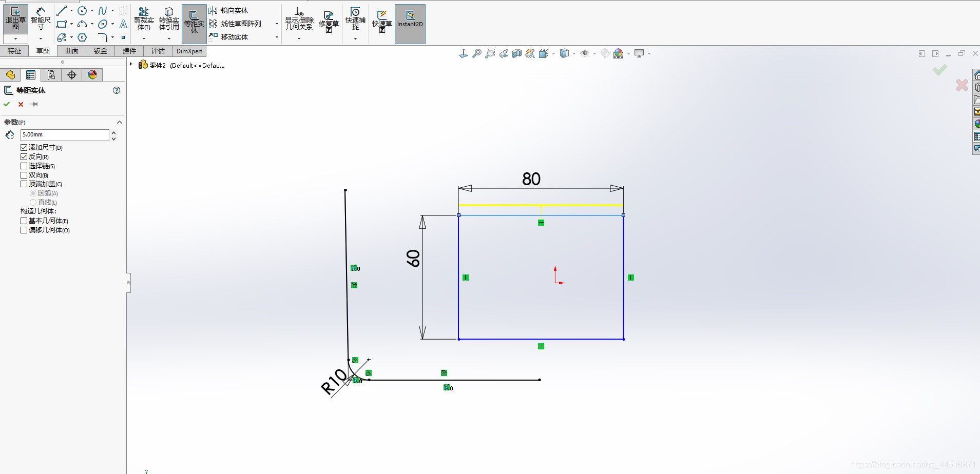Open the DisplayManager color-ball tab
This screenshot has height=474, width=980.
92,75
